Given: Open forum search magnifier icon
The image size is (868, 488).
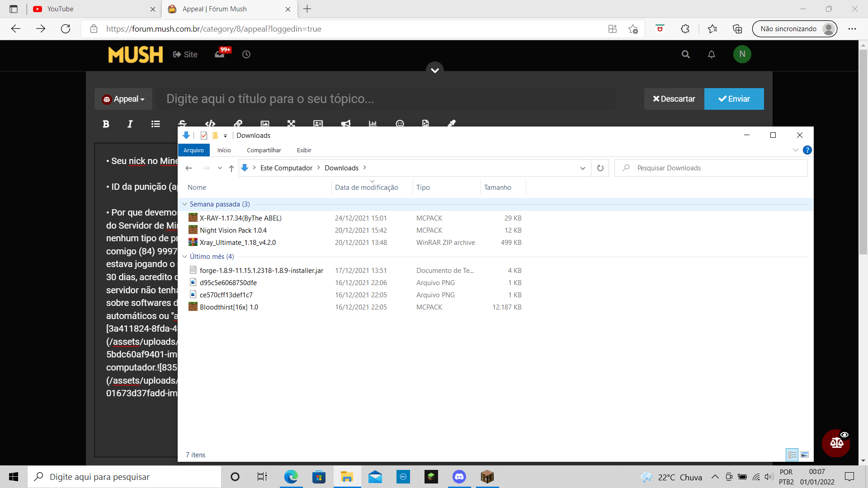Looking at the screenshot, I should click(x=686, y=54).
